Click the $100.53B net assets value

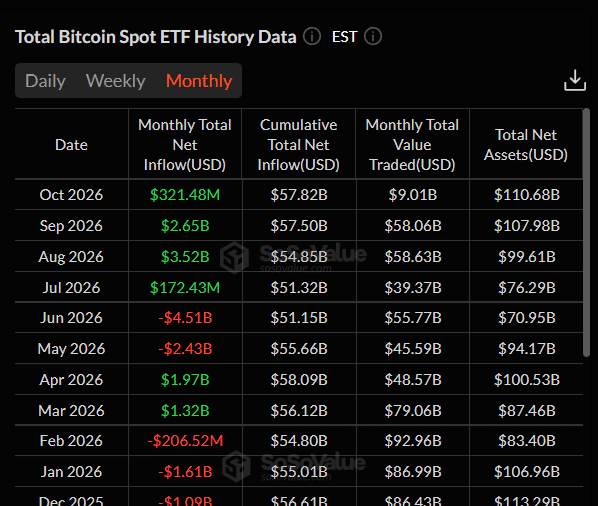pos(527,380)
